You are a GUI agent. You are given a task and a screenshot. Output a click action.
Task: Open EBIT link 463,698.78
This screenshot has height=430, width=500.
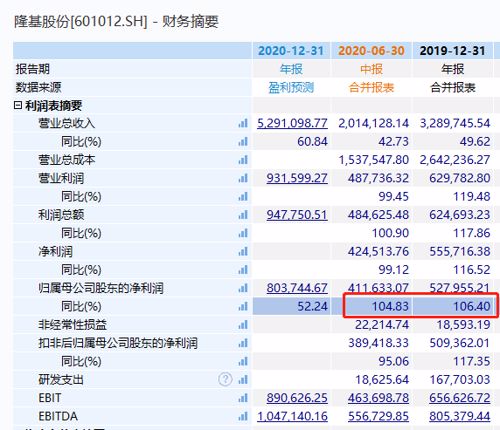(x=378, y=398)
